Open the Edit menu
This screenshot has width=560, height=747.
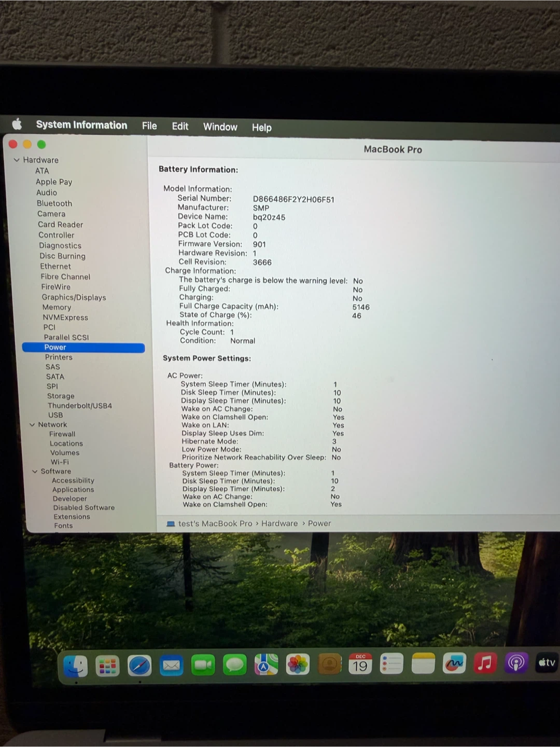[180, 126]
